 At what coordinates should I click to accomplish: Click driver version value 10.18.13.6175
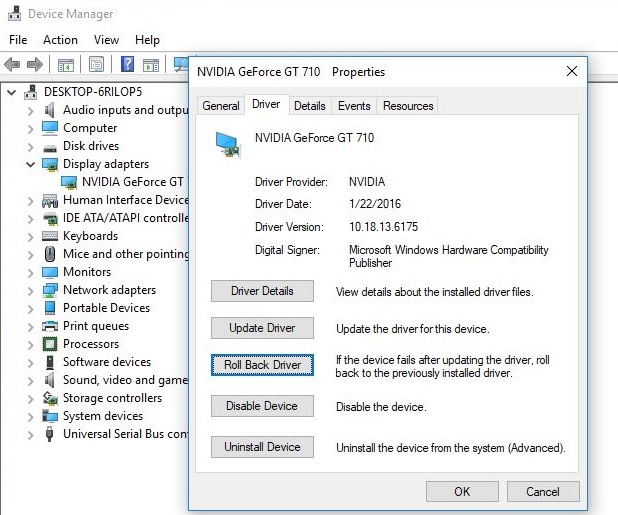383,227
